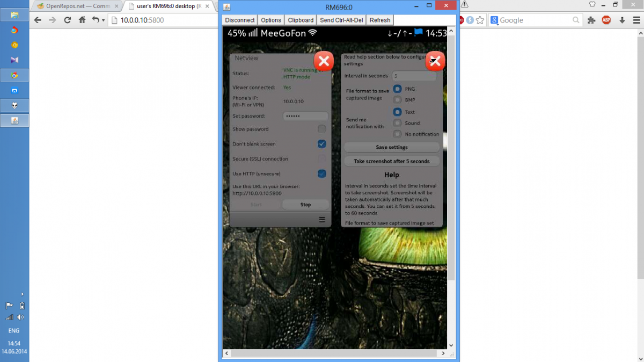Open the Netview hamburger menu
Screen dimensions: 644x362
tap(322, 219)
